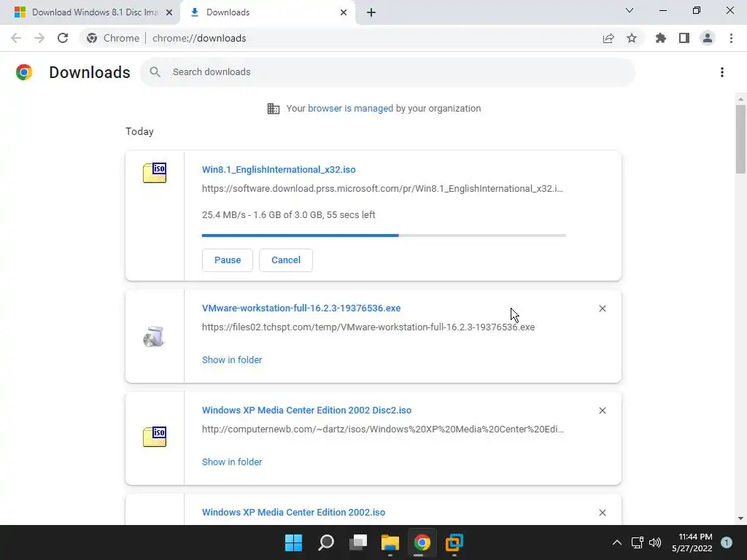Close the Downloads tab
The image size is (747, 560).
coord(344,12)
